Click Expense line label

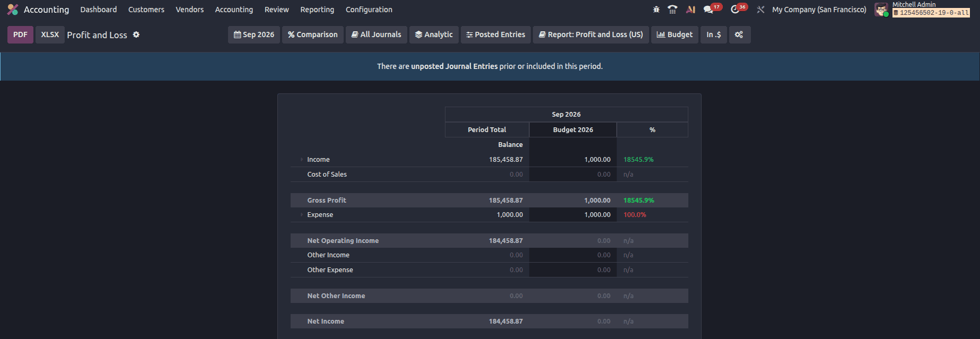click(x=320, y=215)
